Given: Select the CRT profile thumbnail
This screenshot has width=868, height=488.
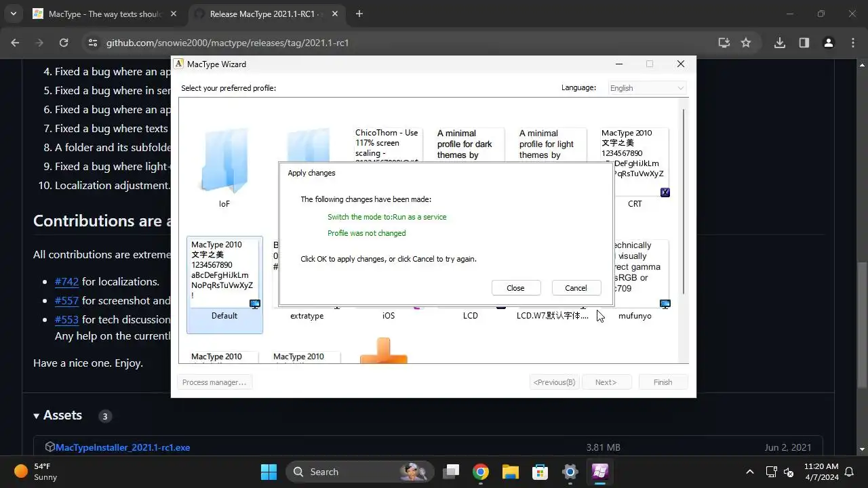Looking at the screenshot, I should (635, 163).
